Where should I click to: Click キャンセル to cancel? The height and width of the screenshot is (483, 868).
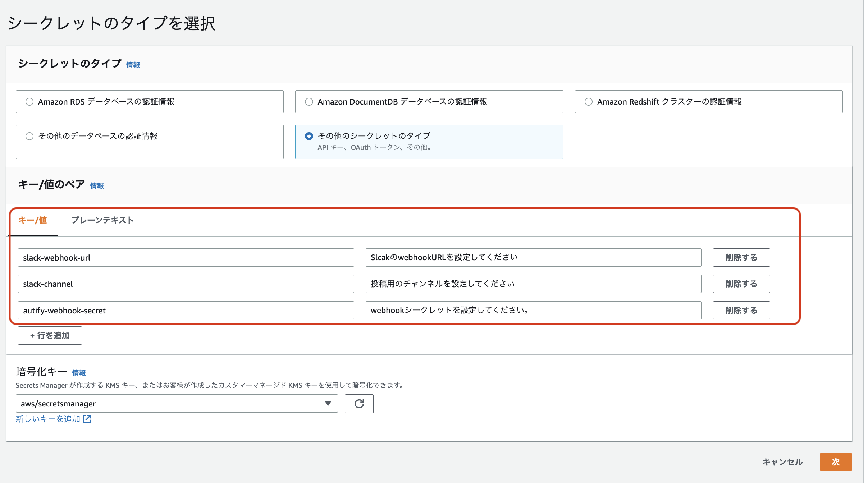pos(783,462)
